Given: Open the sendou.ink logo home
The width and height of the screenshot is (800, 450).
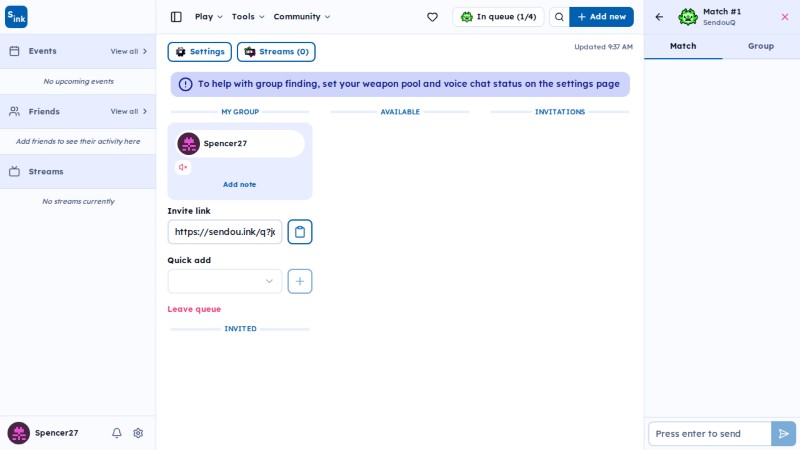Looking at the screenshot, I should pyautogui.click(x=16, y=17).
